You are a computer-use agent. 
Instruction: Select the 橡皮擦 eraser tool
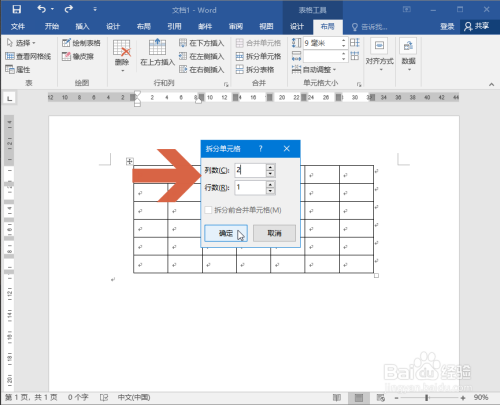(78, 56)
